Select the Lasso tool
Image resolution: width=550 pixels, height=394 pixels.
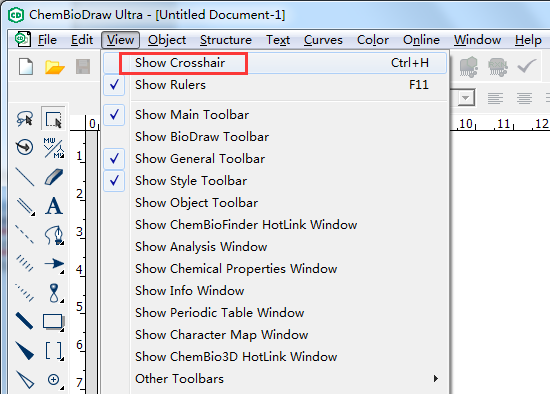25,119
